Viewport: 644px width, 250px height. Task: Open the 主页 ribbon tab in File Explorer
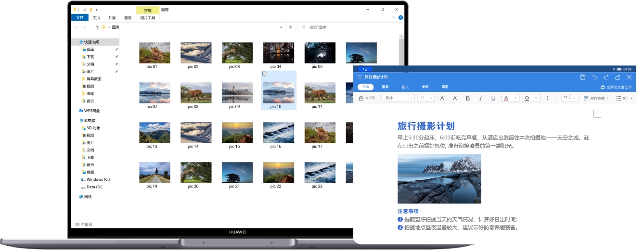[96, 18]
